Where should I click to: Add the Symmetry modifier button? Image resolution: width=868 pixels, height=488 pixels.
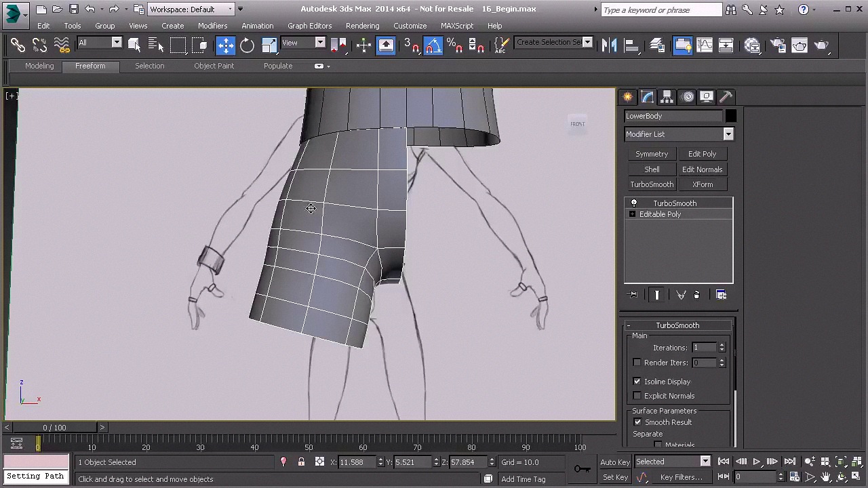coord(652,154)
